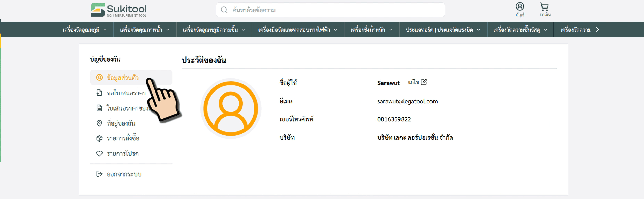Click the ประวัติของฉัน heading
Viewport: 644px width, 199px height.
204,60
